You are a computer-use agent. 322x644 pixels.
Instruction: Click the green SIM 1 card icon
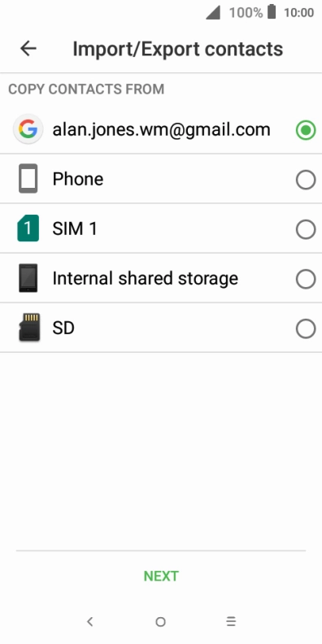click(28, 228)
